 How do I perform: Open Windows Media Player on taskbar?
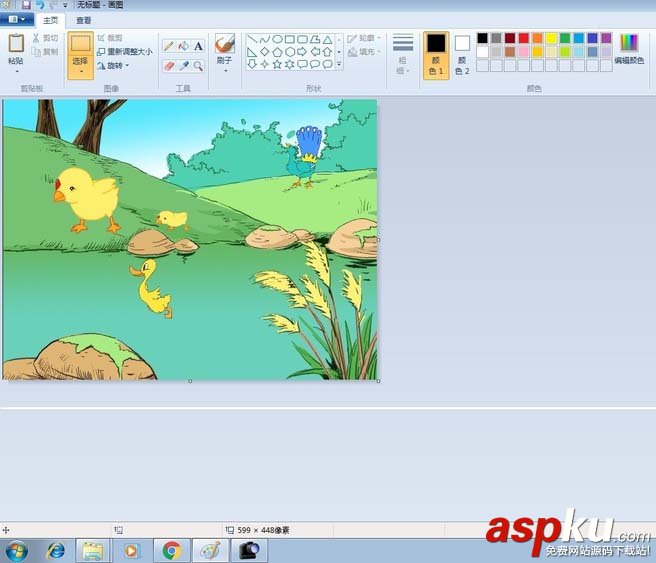[132, 550]
